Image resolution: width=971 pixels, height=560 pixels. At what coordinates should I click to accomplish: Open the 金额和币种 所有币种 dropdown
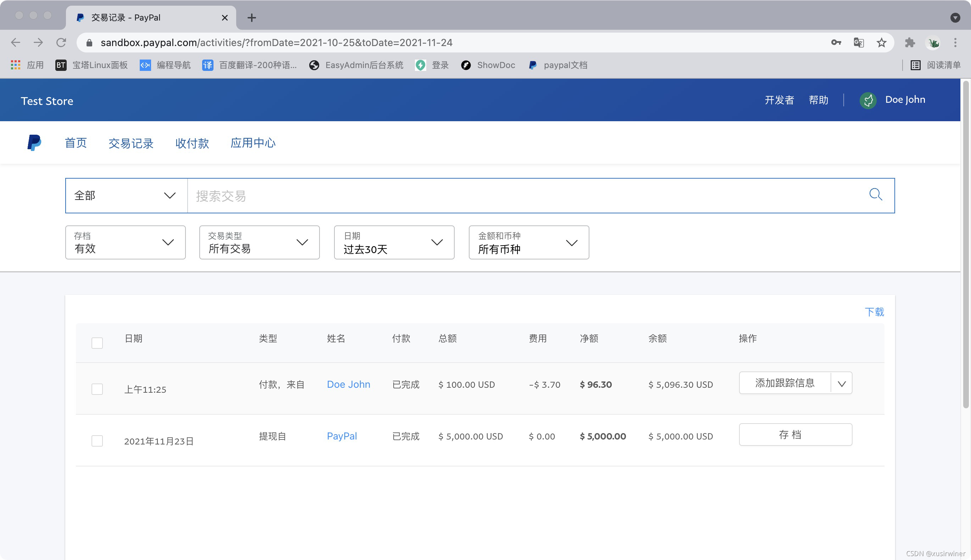click(529, 242)
